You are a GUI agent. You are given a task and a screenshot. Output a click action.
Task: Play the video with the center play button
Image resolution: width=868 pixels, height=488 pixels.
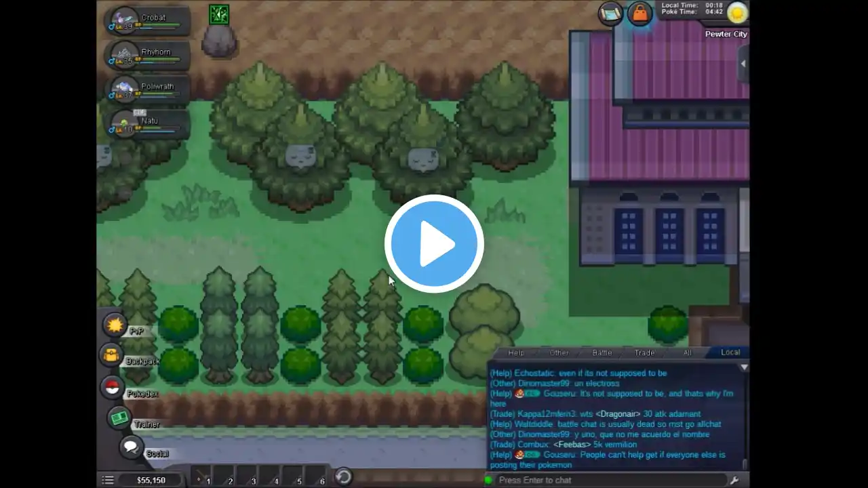(434, 244)
